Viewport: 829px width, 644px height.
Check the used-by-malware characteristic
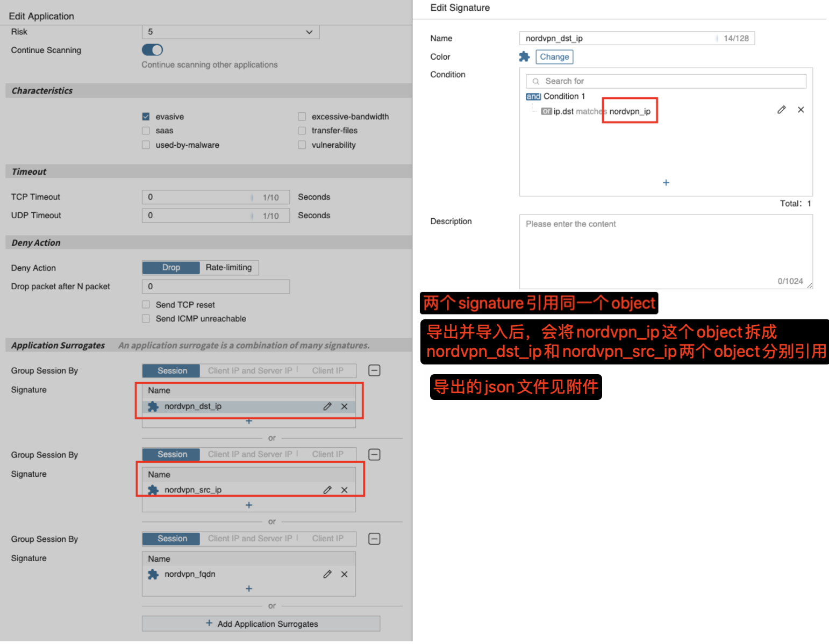146,145
